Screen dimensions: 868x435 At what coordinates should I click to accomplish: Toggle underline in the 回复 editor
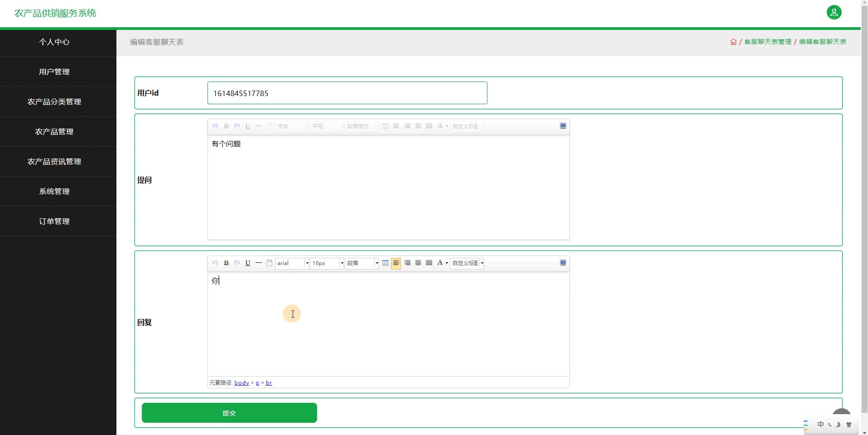[x=248, y=263]
